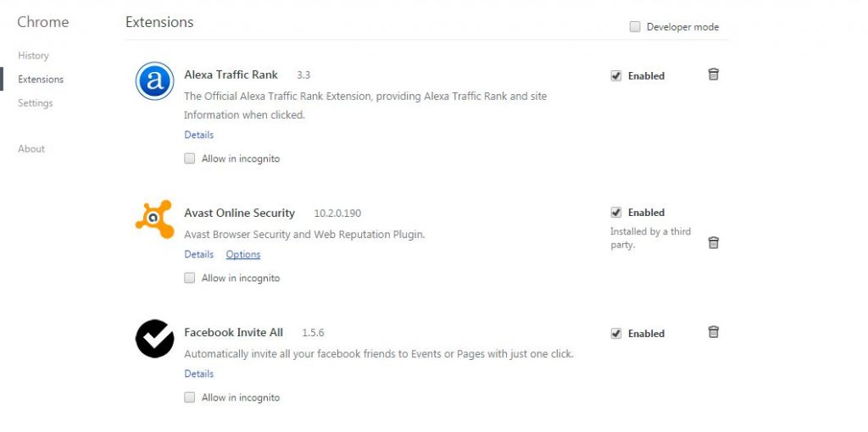
Task: Toggle Enabled for Facebook Invite All
Action: point(615,334)
